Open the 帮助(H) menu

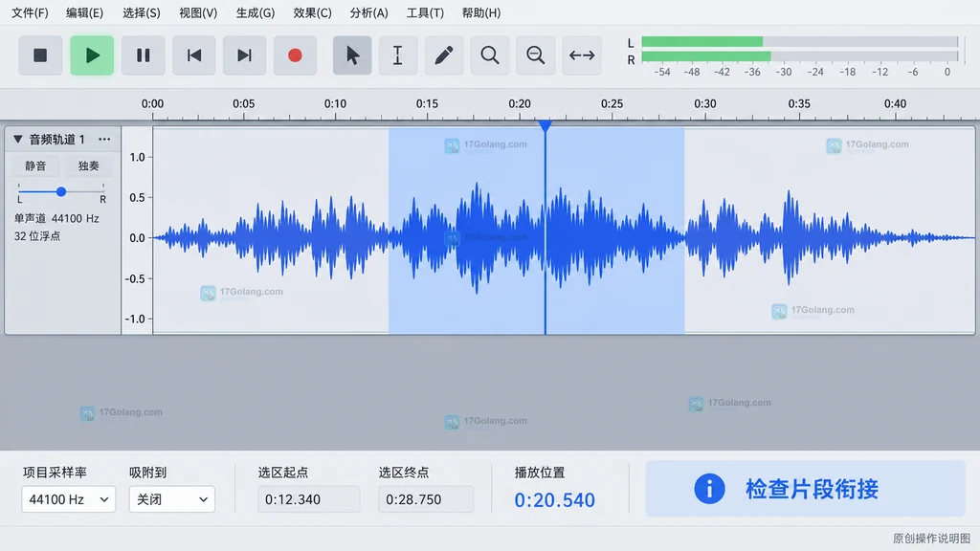click(481, 12)
